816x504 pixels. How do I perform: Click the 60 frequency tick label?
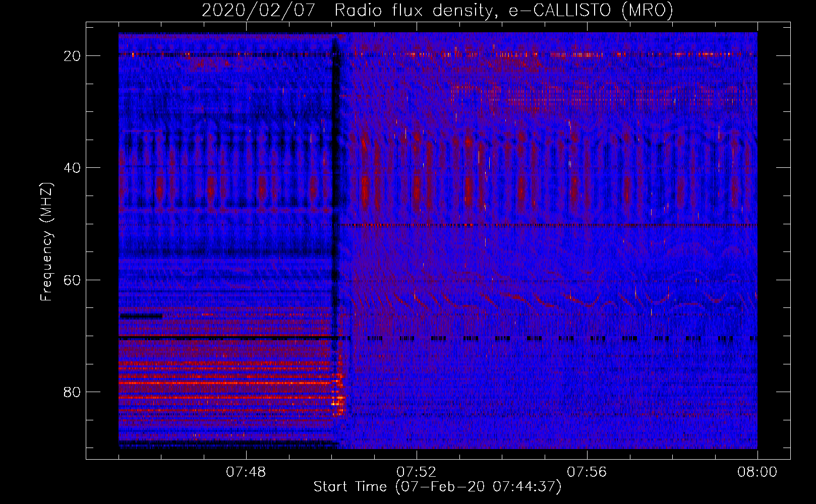click(73, 280)
